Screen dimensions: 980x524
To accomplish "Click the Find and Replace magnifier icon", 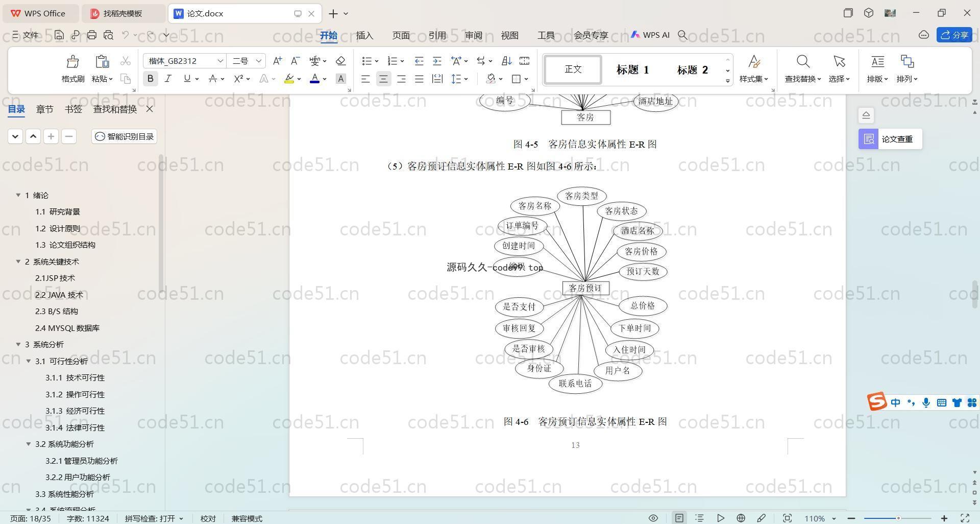I will pos(803,62).
